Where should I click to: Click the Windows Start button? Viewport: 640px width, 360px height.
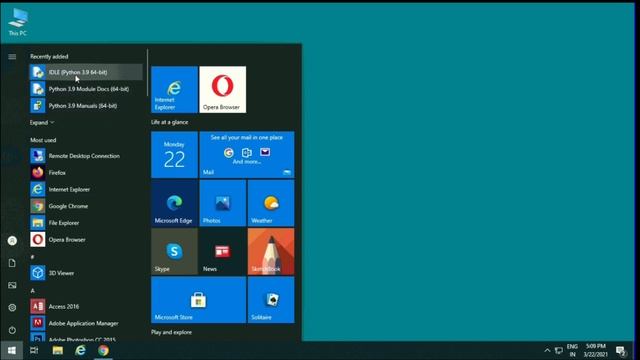coord(11,350)
